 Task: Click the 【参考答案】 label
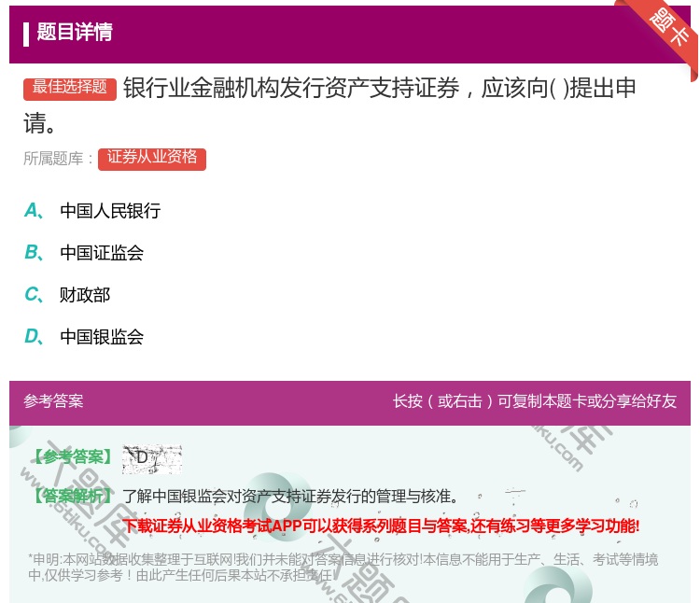(x=73, y=457)
